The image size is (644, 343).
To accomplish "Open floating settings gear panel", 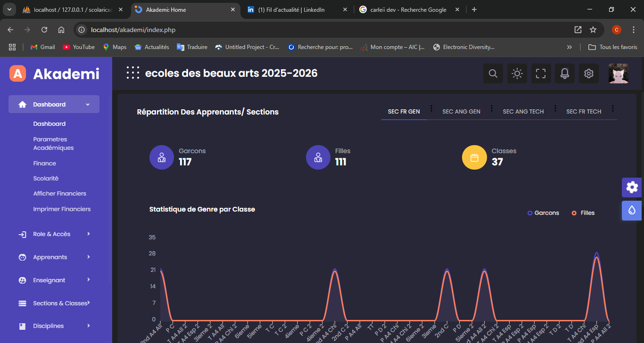I will coord(632,188).
